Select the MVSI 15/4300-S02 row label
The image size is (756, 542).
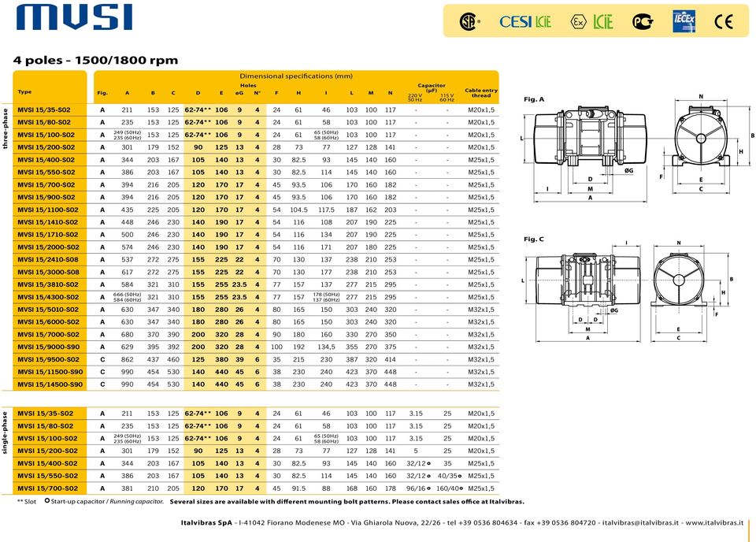coord(48,297)
